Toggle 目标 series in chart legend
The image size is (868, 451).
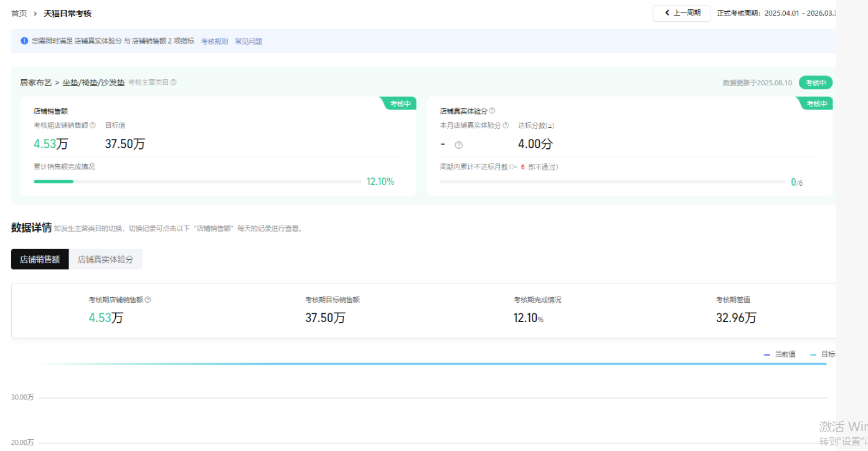point(823,354)
